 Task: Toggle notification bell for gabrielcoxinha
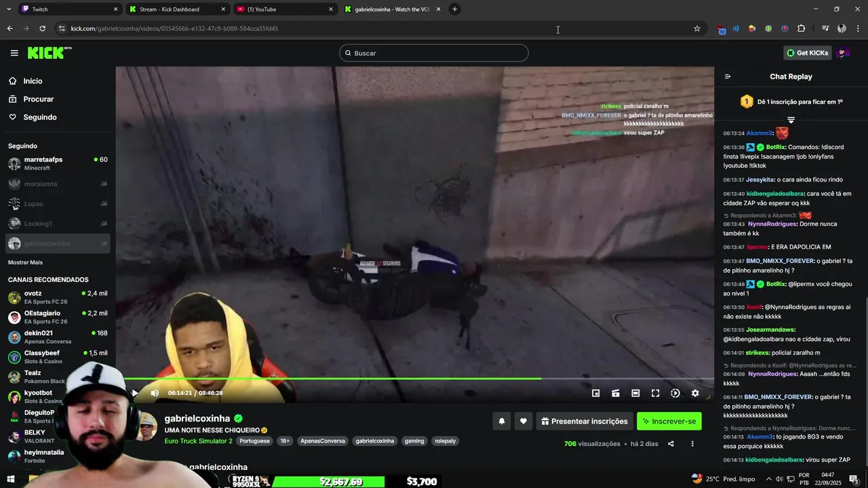click(502, 421)
